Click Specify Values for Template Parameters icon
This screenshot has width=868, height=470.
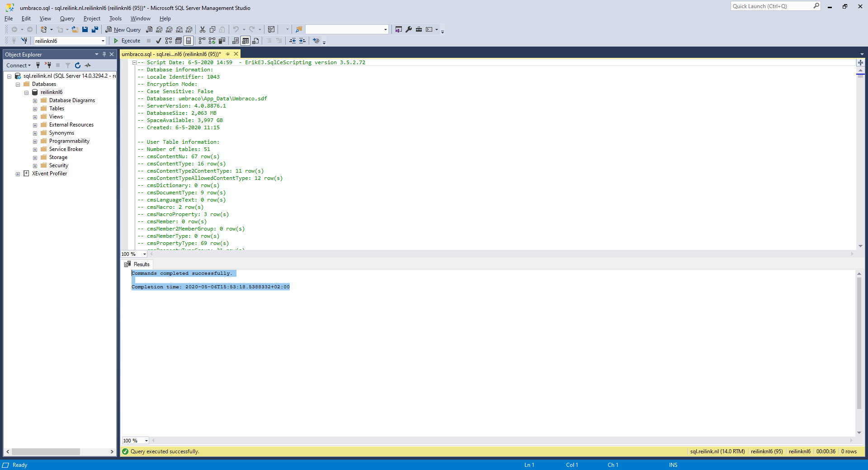tap(316, 41)
